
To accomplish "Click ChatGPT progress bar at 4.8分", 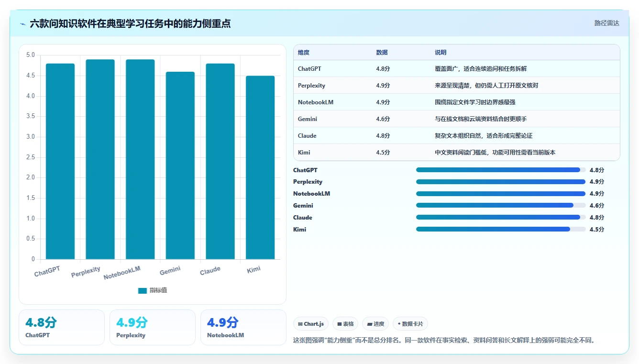I will pos(501,170).
